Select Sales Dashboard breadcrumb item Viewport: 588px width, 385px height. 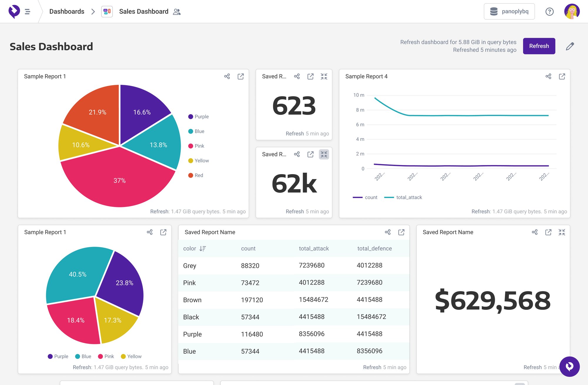tap(143, 11)
